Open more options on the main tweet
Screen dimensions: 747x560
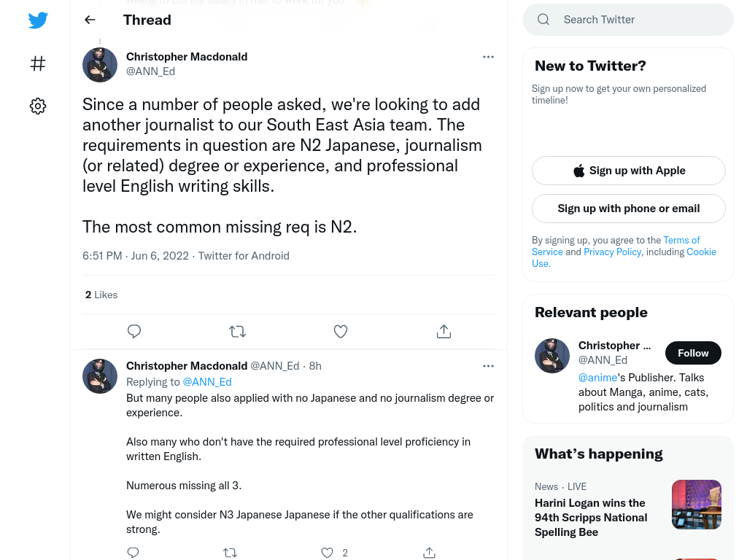(x=488, y=57)
